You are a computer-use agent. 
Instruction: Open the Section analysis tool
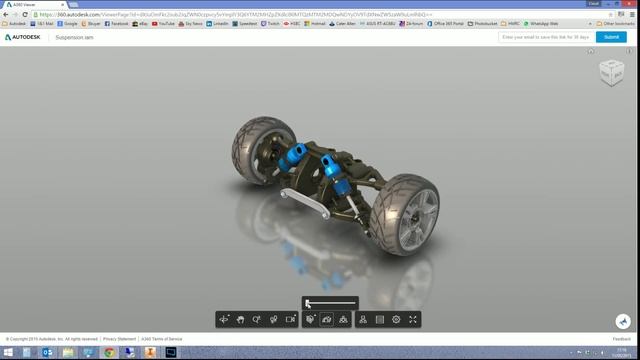(x=310, y=320)
